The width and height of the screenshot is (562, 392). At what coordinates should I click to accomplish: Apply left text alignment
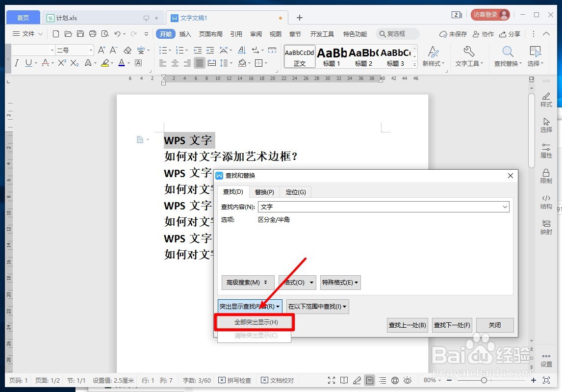[163, 63]
